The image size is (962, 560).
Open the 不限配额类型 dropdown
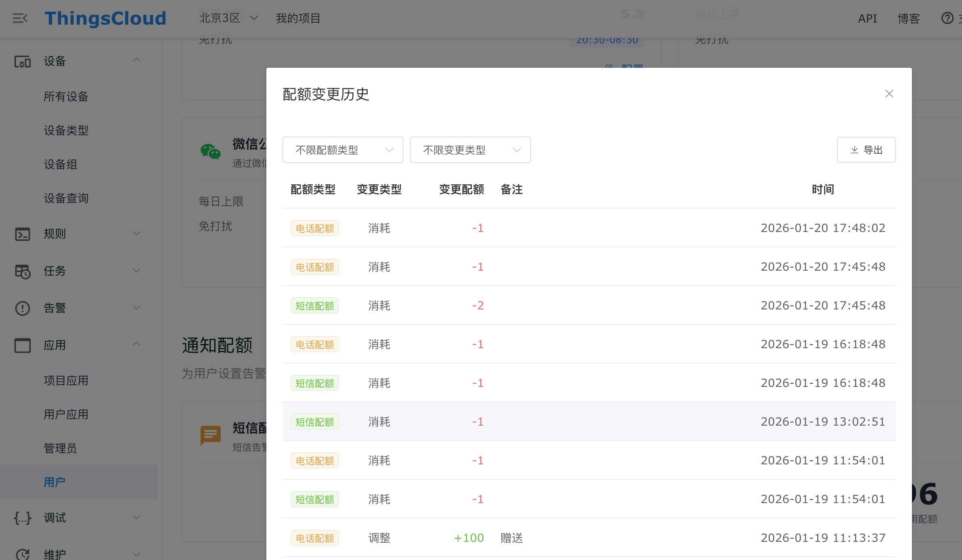point(343,150)
